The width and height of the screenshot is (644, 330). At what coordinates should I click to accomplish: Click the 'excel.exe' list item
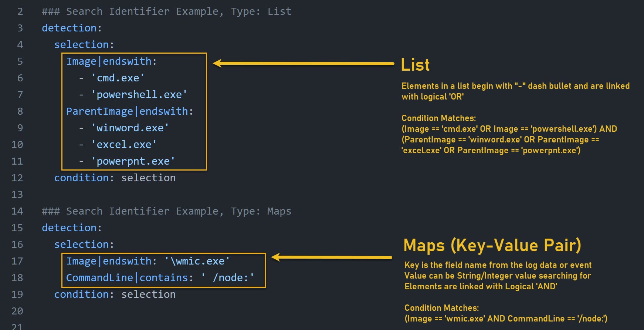[x=124, y=145]
